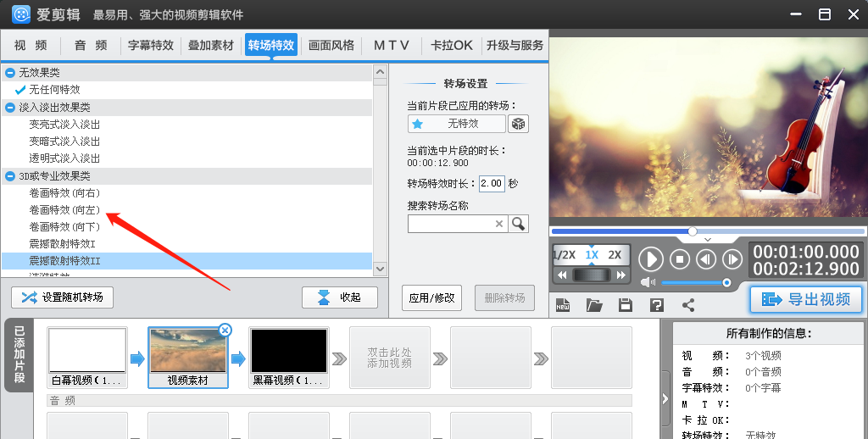Select the 白幕视频 clip thumbnail
The height and width of the screenshot is (439, 868).
(87, 357)
